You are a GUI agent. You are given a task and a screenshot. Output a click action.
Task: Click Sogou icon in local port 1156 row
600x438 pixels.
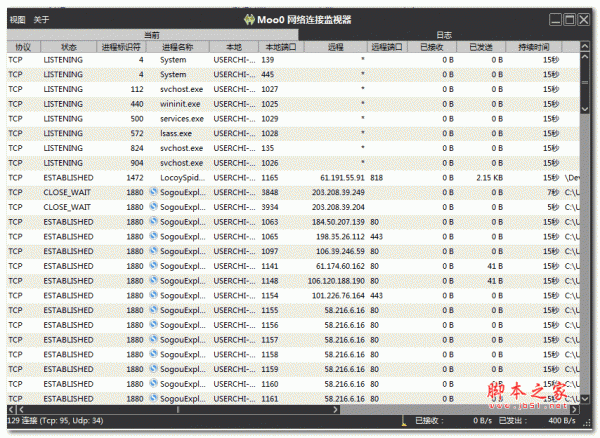coord(153,324)
